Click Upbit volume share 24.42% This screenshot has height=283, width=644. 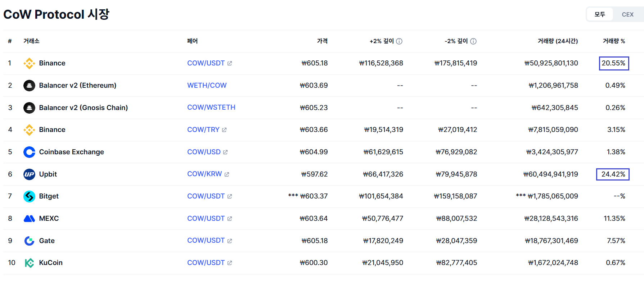[613, 174]
